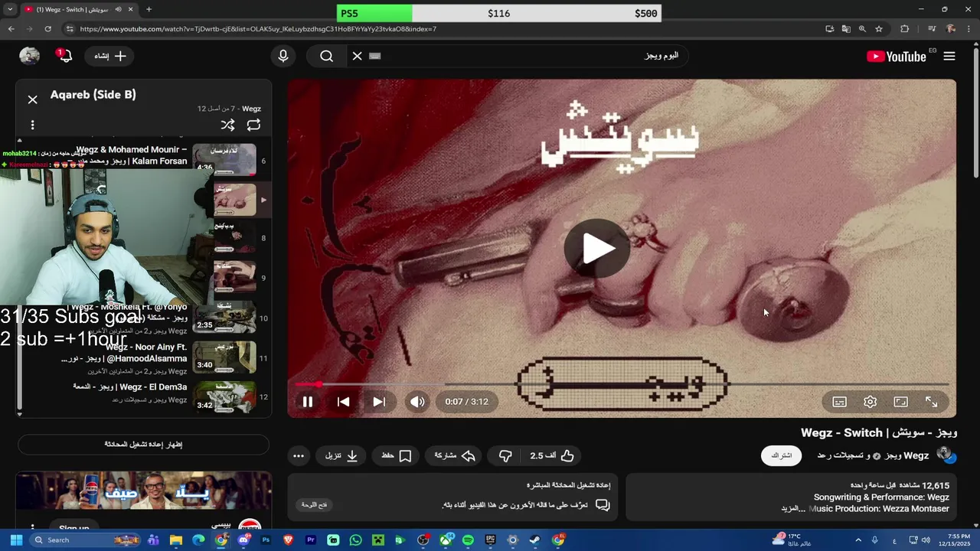
Task: Mute the Wegz - Switch tab audio
Action: coord(118,9)
